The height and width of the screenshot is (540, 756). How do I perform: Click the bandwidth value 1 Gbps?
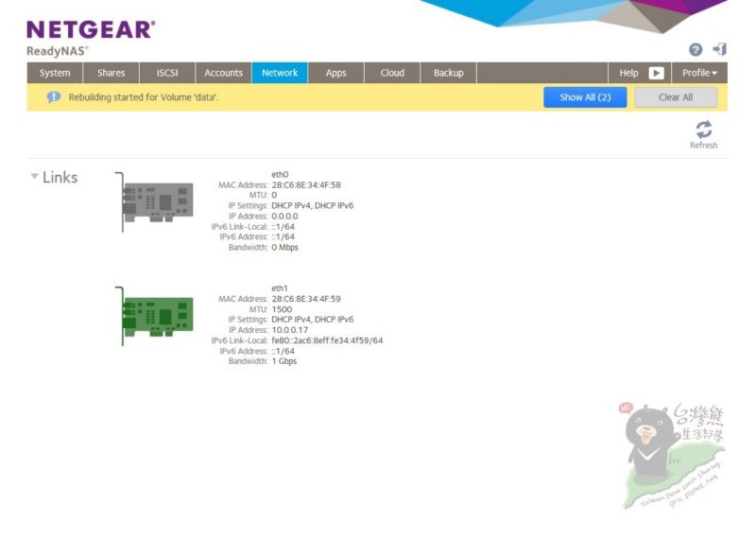284,361
